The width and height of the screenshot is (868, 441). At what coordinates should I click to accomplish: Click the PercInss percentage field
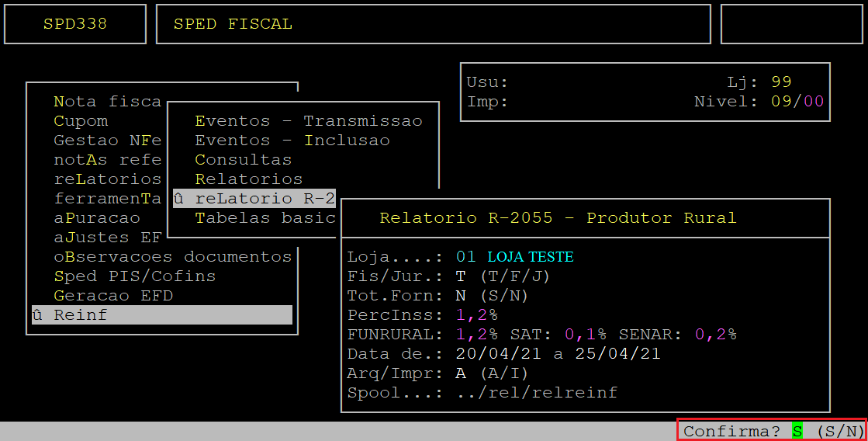point(476,315)
